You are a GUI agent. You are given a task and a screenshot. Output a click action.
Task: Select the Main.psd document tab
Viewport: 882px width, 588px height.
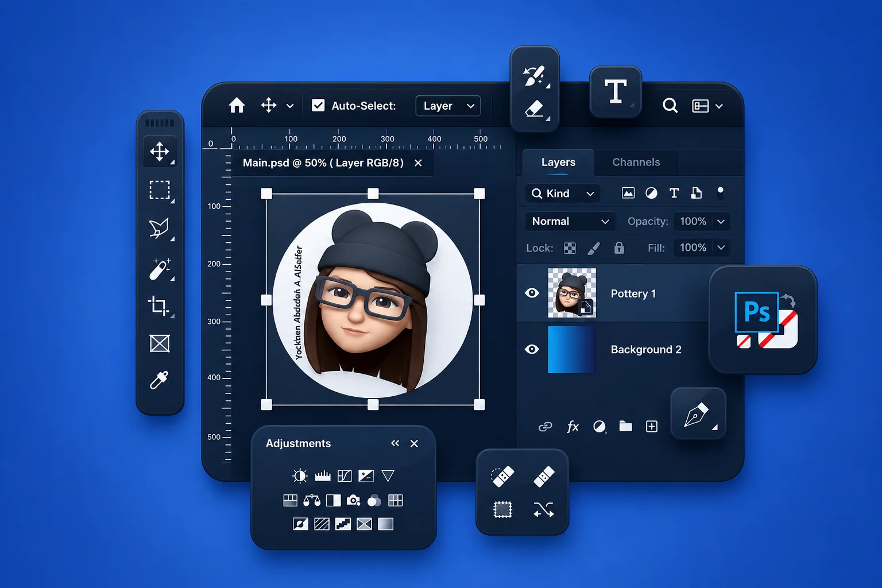pyautogui.click(x=323, y=163)
